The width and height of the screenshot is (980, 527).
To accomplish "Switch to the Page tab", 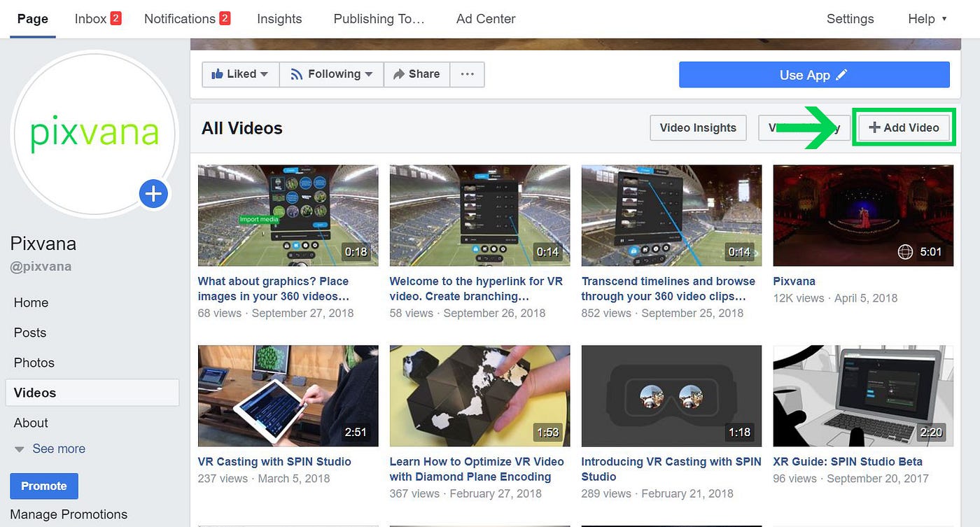I will [x=33, y=19].
